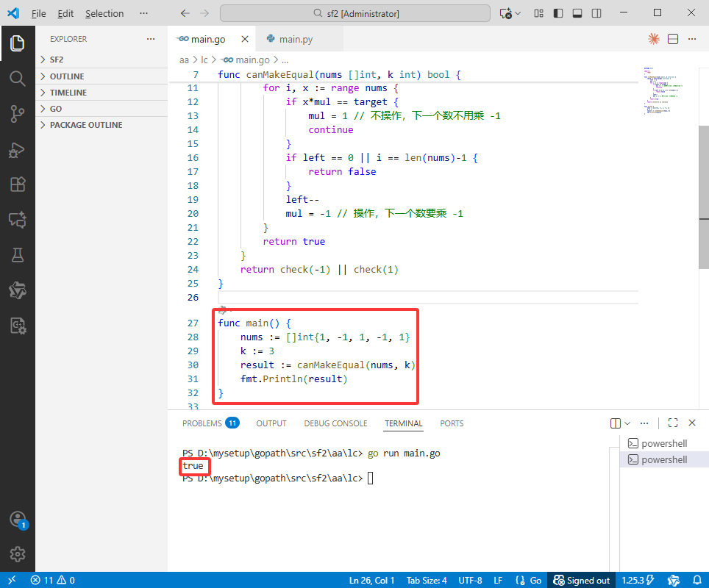Click the lc breadcrumb segment
This screenshot has height=588, width=709.
click(x=204, y=60)
